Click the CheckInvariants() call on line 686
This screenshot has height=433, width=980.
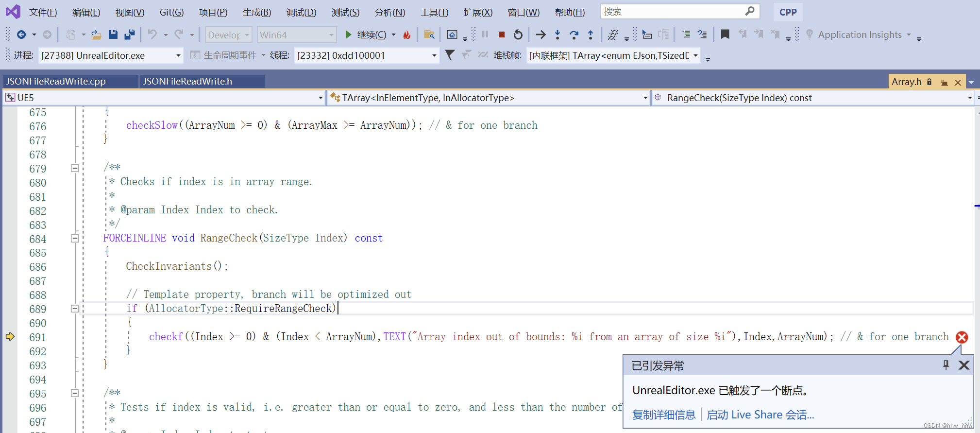(x=177, y=266)
